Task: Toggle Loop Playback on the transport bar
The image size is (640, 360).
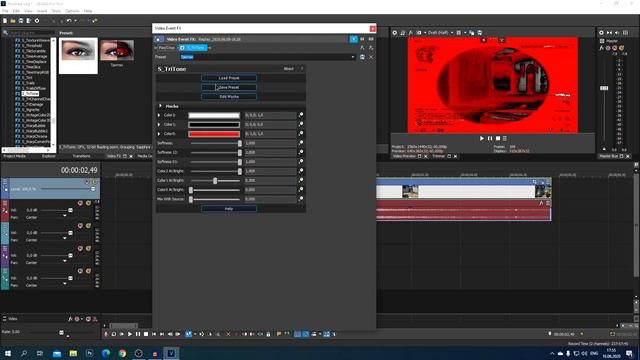Action: point(114,334)
